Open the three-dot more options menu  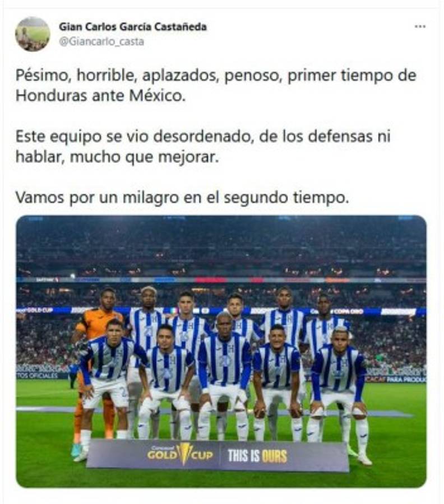420,26
